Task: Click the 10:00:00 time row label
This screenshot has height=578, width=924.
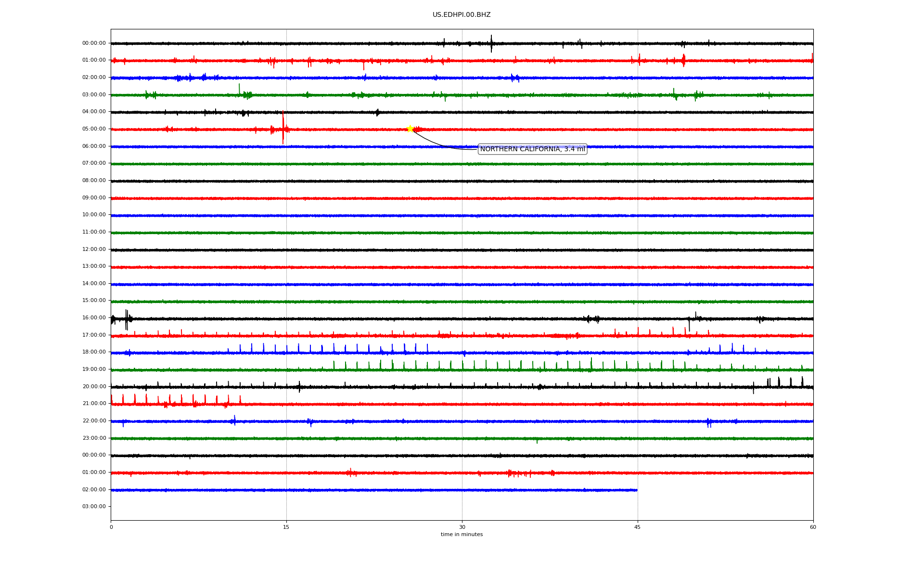Action: click(94, 215)
